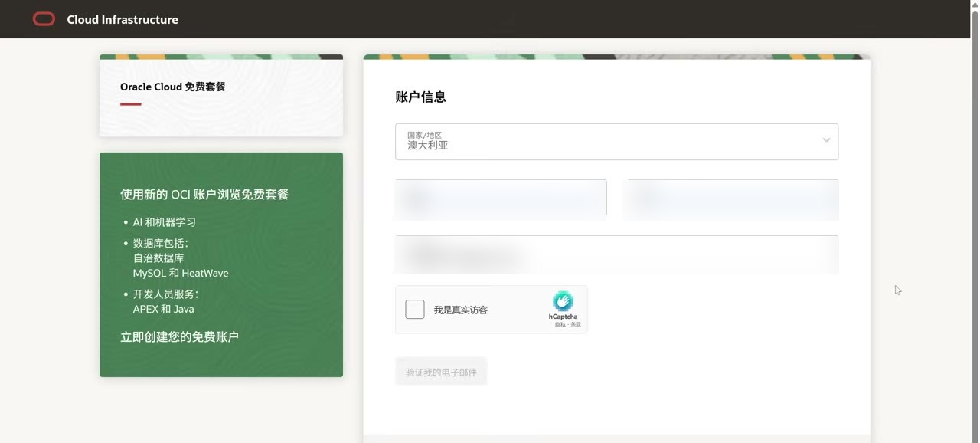This screenshot has width=980, height=443.
Task: Click the hCaptcha hand logo
Action: coord(563,301)
